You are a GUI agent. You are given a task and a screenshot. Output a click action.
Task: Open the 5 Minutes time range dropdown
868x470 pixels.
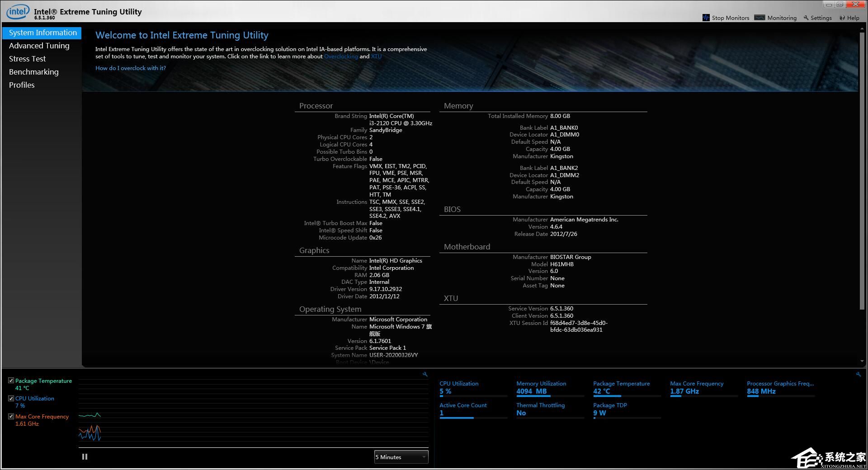coord(401,457)
